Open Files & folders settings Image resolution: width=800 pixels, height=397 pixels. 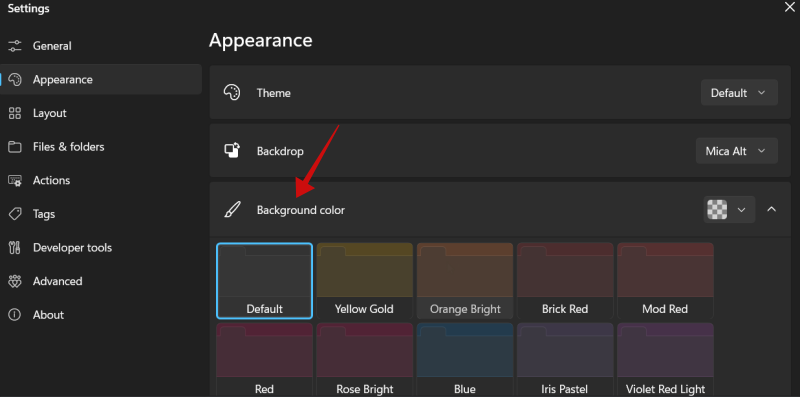[101, 147]
